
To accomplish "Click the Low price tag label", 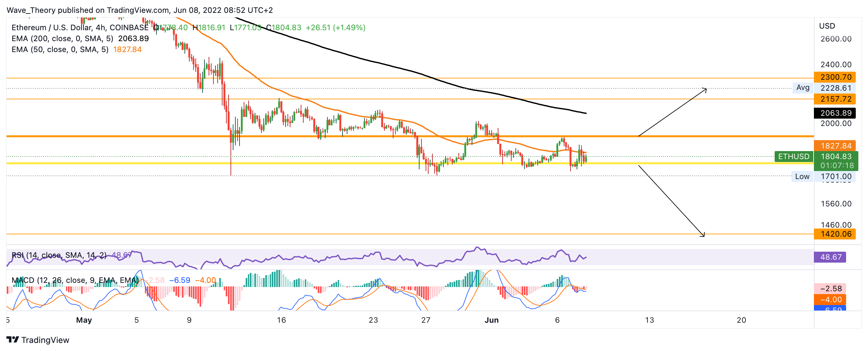I will tap(802, 176).
